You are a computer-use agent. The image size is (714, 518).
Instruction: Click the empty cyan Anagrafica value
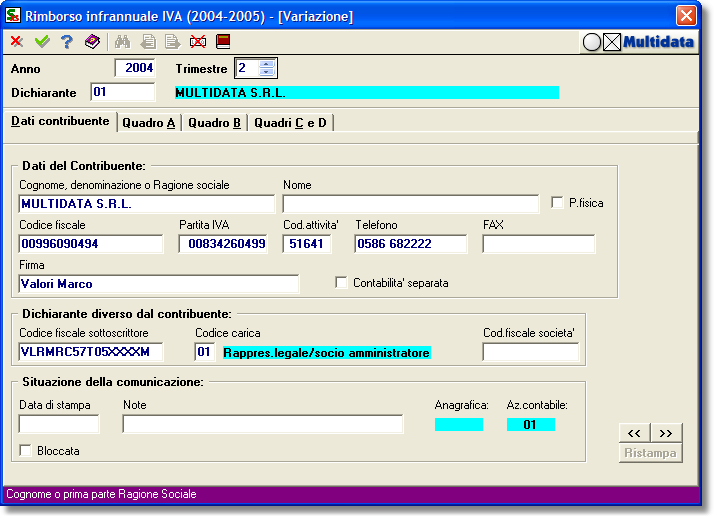(459, 425)
